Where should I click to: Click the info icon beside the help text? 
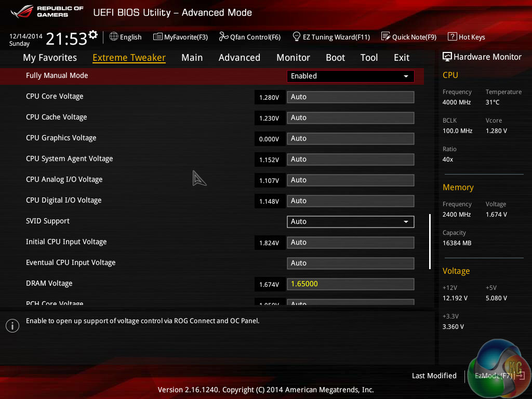[12, 326]
